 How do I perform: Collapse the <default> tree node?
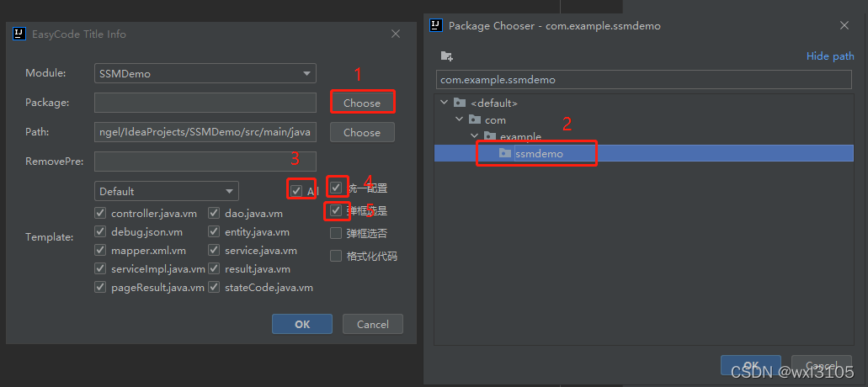coord(444,103)
